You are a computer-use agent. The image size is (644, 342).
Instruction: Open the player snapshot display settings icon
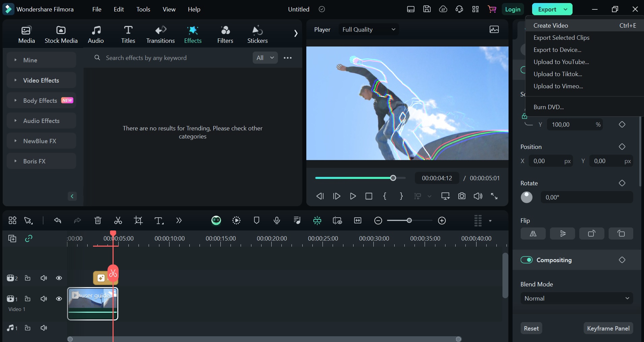(x=494, y=30)
